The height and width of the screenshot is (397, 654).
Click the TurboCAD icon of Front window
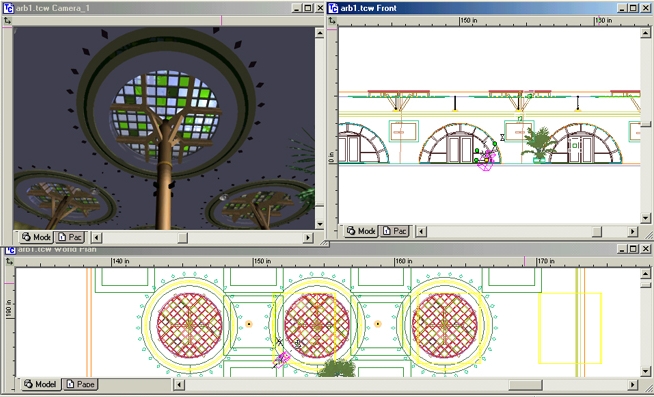click(x=333, y=8)
